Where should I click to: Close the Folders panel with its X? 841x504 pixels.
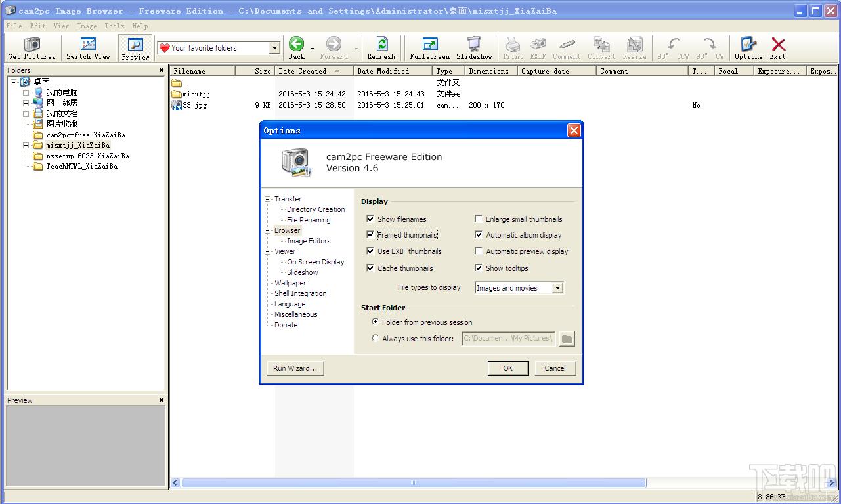(162, 70)
